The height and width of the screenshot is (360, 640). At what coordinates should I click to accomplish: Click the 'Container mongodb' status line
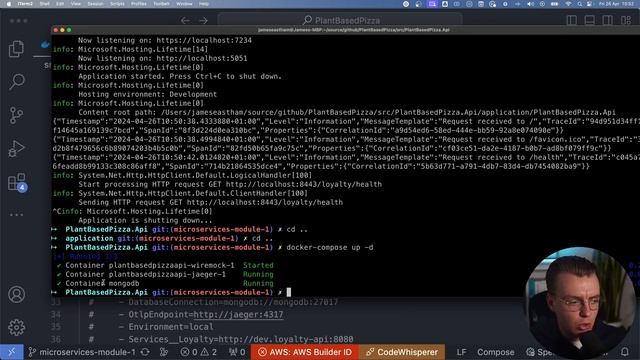165,283
